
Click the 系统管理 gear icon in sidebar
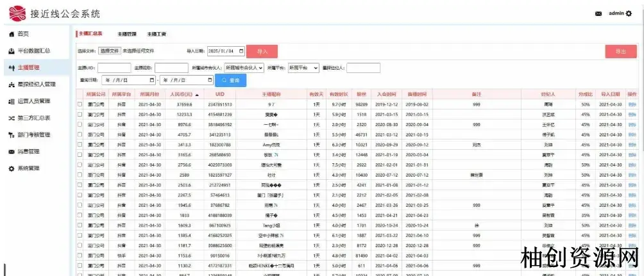point(11,168)
